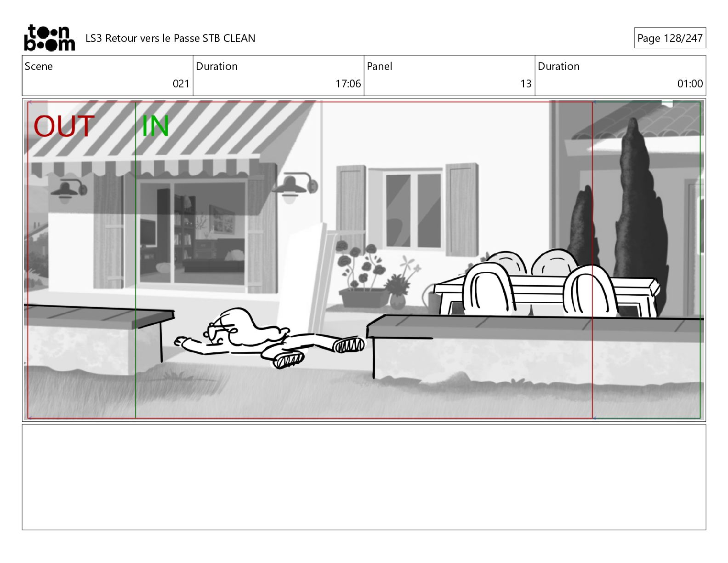Click the title 'LS3 Retour vers le Passe STB CLEAN'
This screenshot has width=728, height=563.
pyautogui.click(x=170, y=38)
